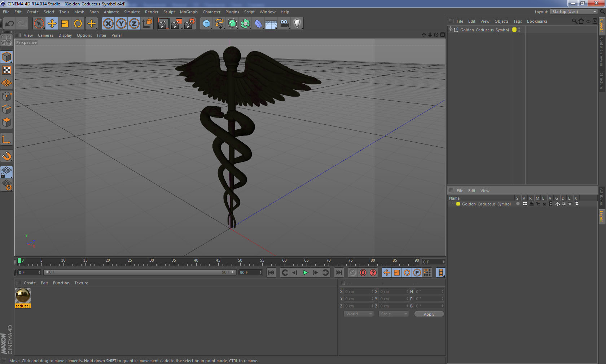Viewport: 606px width, 364px height.
Task: Click the preview range slider bar
Action: tap(140, 272)
